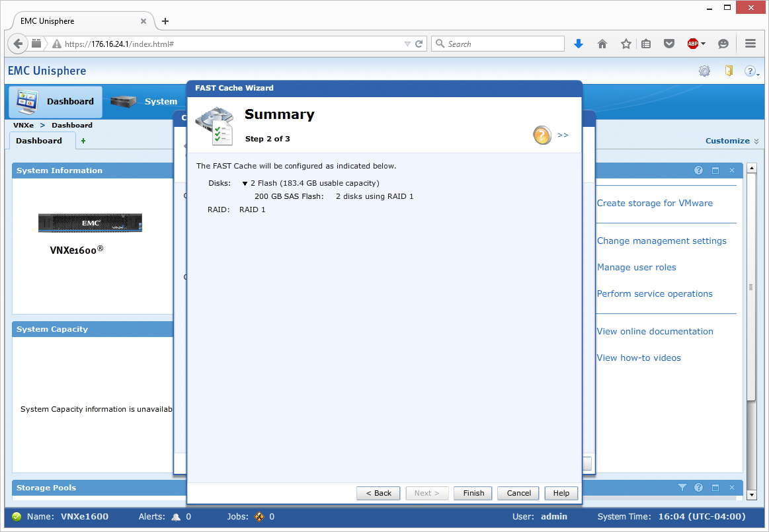Screen dimensions: 769x532
Task: Open a new browser tab
Action: 165,21
